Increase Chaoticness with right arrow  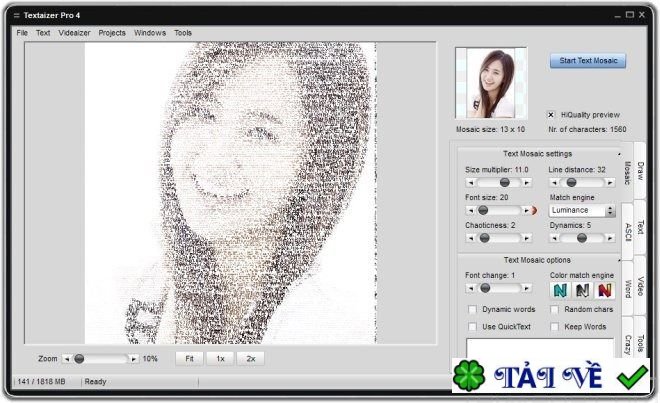coord(526,238)
